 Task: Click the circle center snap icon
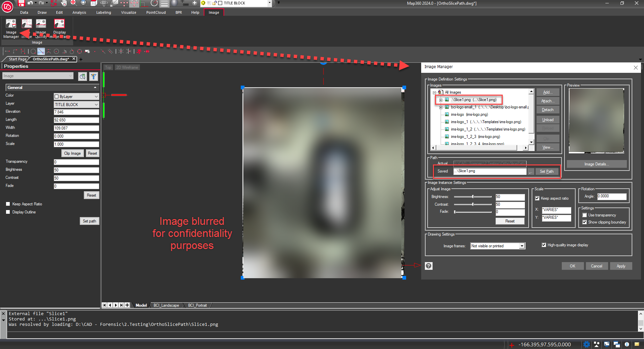(56, 51)
